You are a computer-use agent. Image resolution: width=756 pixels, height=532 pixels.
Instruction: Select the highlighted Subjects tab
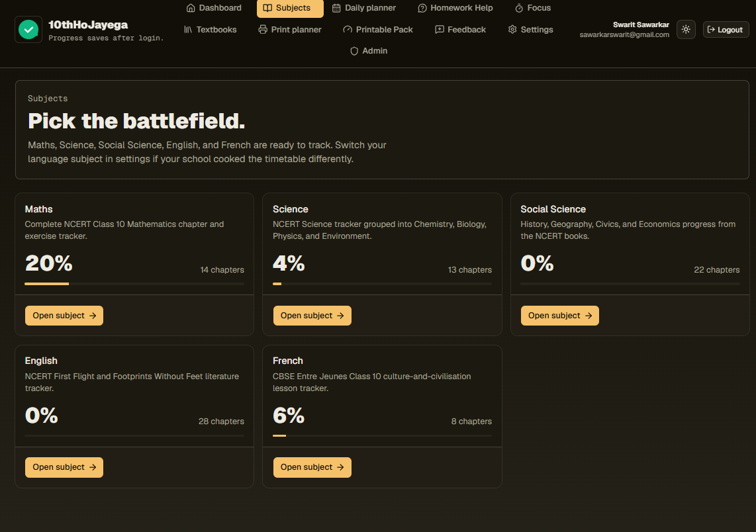coord(290,8)
